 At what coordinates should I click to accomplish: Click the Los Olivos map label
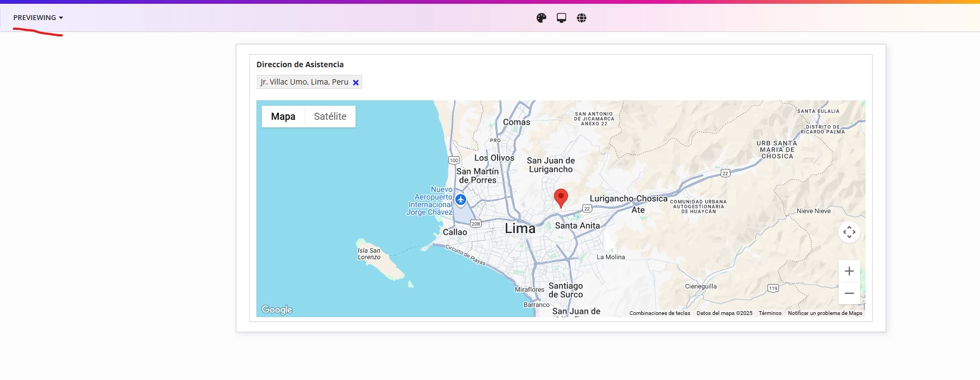(494, 158)
